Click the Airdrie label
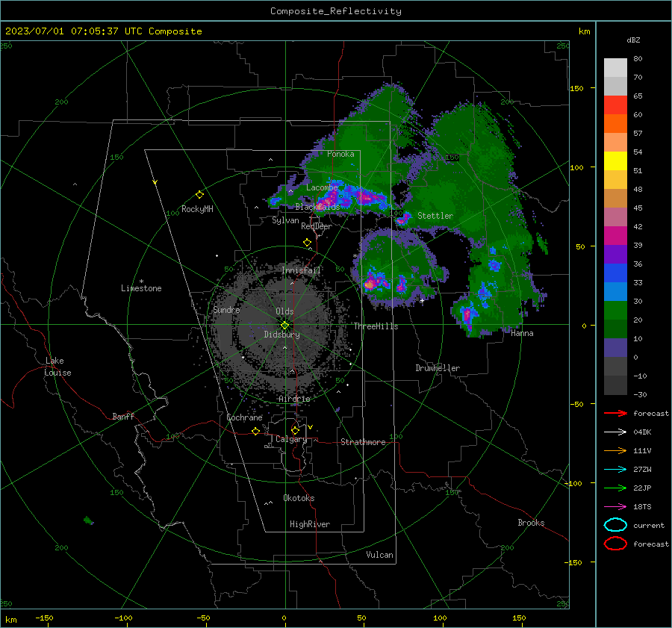The width and height of the screenshot is (672, 628). pyautogui.click(x=294, y=399)
